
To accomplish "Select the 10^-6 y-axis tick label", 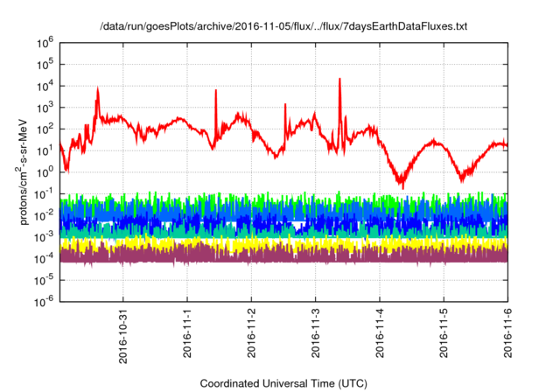I will pos(45,301).
